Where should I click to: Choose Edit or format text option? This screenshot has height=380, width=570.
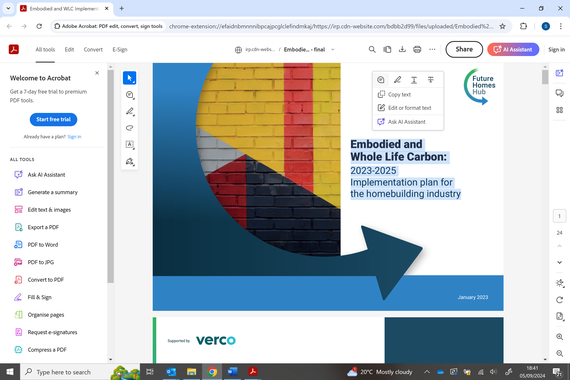point(408,108)
